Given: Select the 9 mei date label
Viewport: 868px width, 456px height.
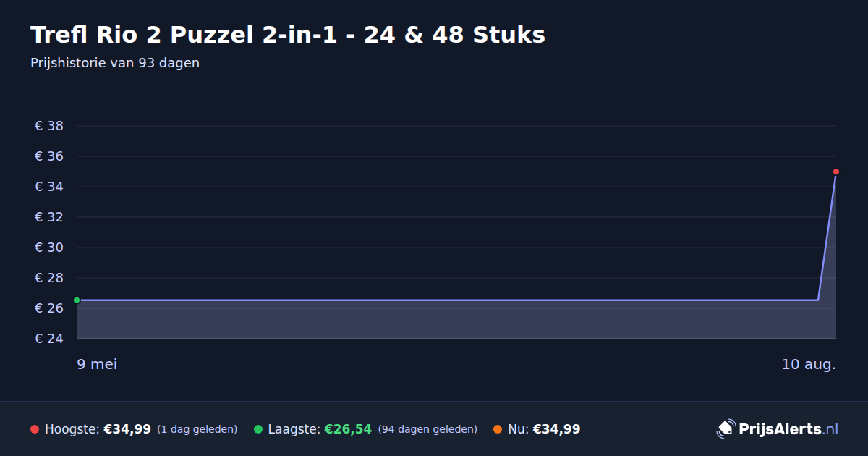Looking at the screenshot, I should coord(97,364).
